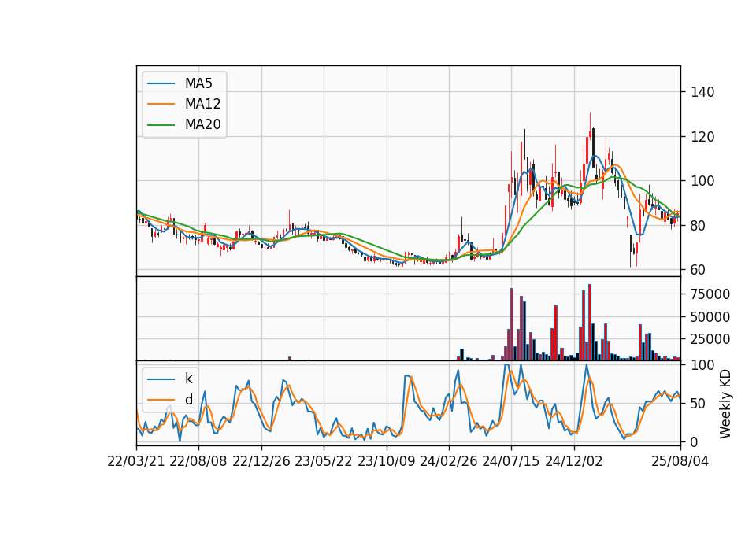Click the 24/07/15 date label
Image resolution: width=756 pixels, height=543 pixels.
click(511, 461)
